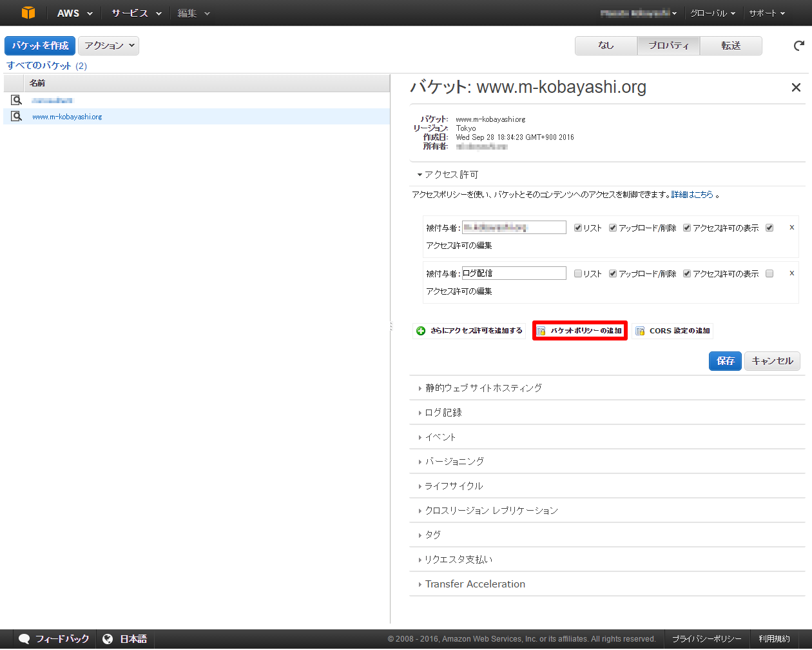Save the permissions with 保存 button
The height and width of the screenshot is (650, 812).
pos(726,361)
